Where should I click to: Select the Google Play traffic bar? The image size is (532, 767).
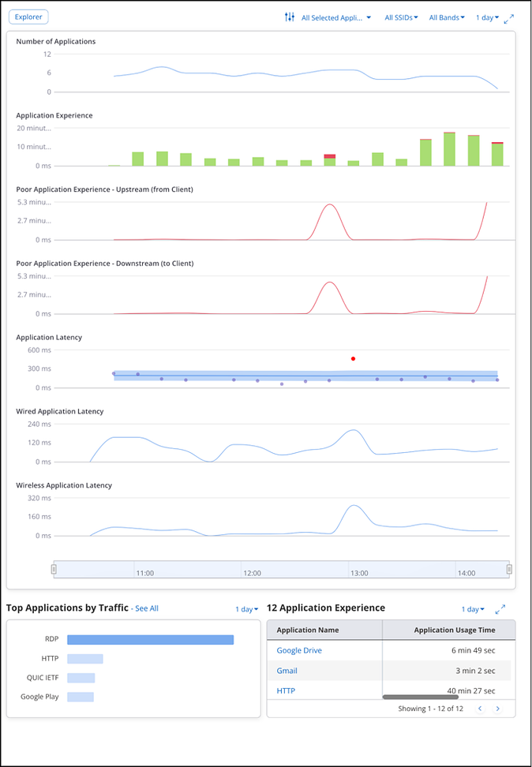(81, 697)
